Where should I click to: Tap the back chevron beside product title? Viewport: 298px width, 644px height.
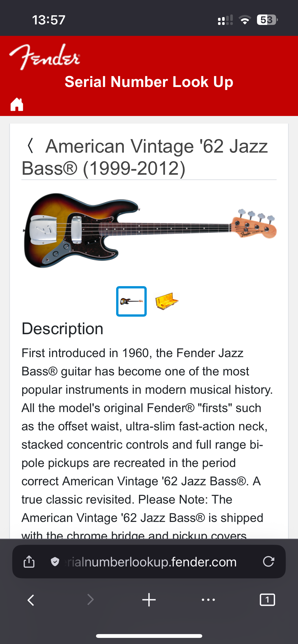point(30,146)
